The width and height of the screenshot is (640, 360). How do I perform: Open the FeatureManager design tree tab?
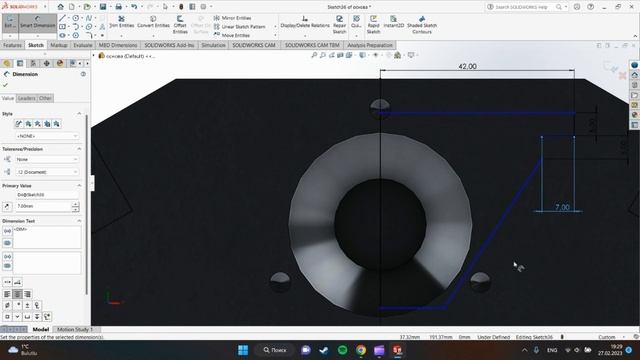pyautogui.click(x=7, y=63)
